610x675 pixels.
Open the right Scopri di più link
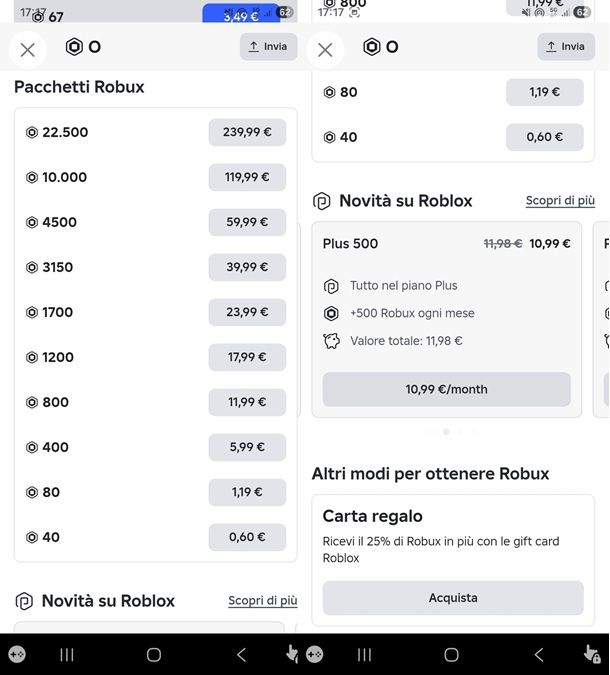(560, 201)
